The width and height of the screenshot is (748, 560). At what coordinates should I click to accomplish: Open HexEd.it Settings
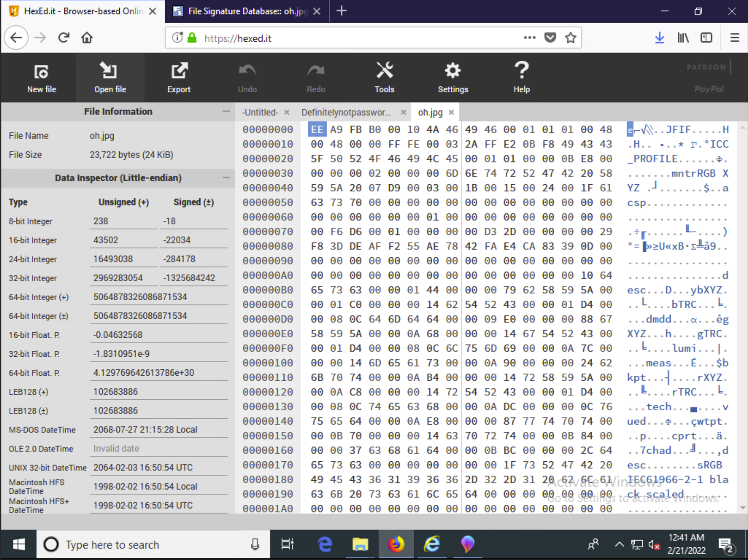coord(453,77)
